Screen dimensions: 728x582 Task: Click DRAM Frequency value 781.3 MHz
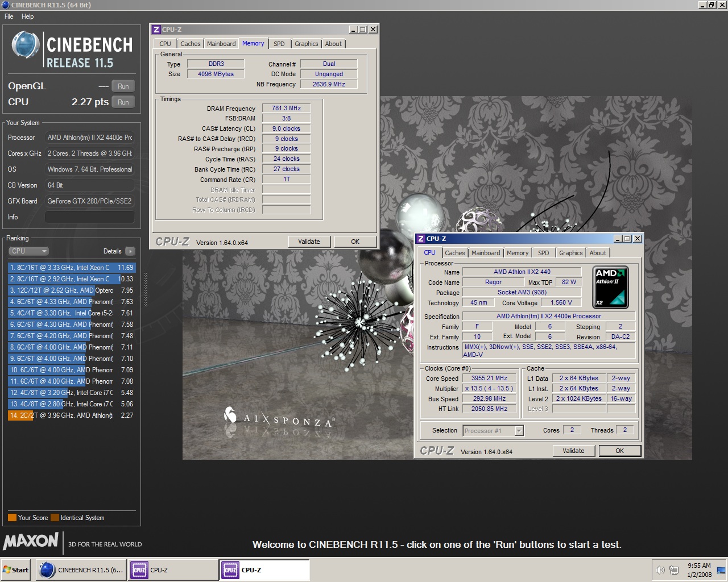[x=286, y=108]
